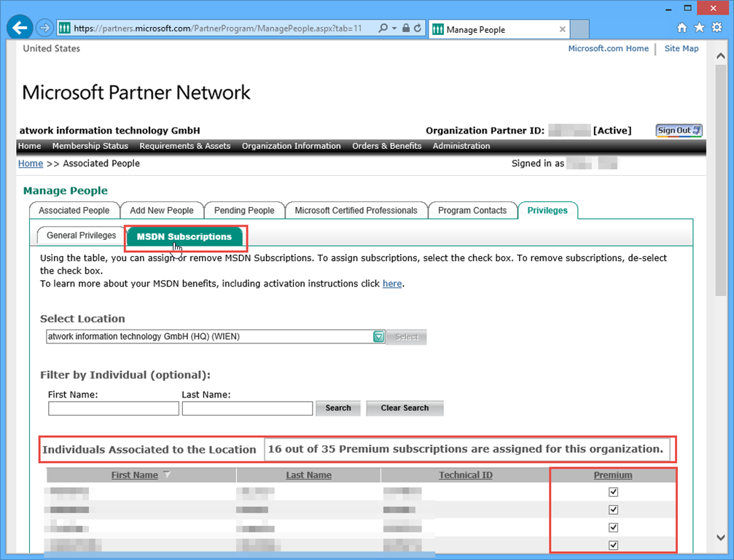The width and height of the screenshot is (734, 560).
Task: Open the address bar dropdown arrow
Action: tap(395, 28)
